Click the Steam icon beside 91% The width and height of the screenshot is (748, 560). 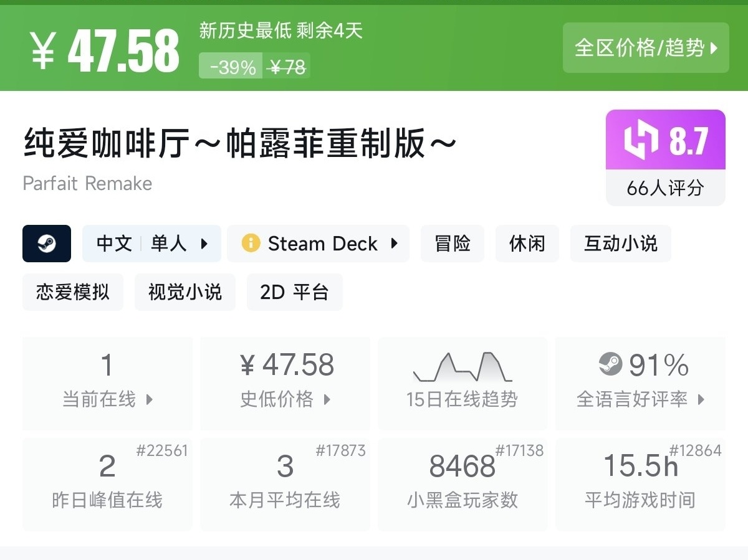(x=611, y=364)
